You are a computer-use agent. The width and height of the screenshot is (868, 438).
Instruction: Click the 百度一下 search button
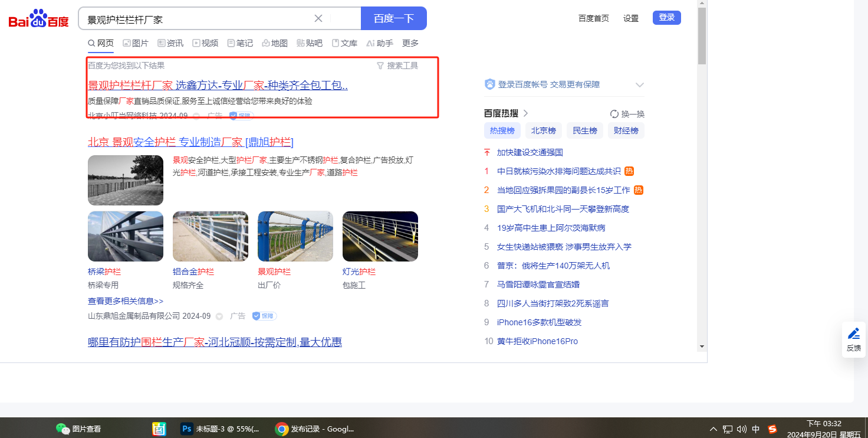pos(394,18)
